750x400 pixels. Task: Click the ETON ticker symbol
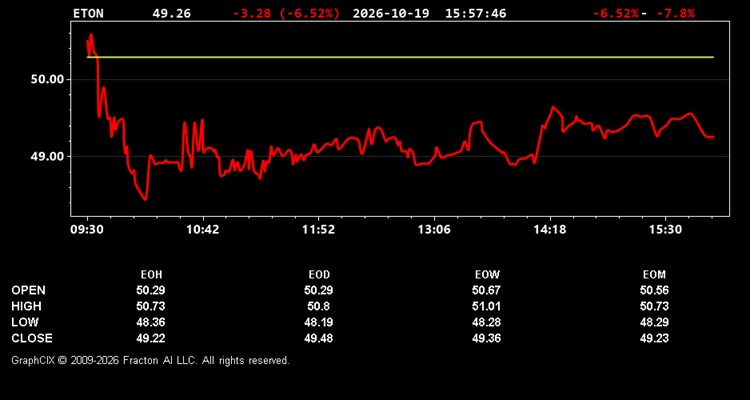coord(88,13)
